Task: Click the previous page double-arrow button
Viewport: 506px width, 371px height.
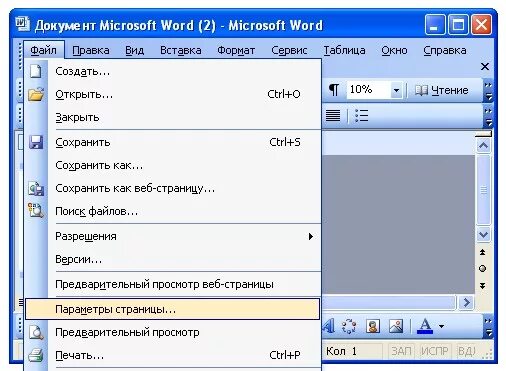Action: [x=483, y=252]
